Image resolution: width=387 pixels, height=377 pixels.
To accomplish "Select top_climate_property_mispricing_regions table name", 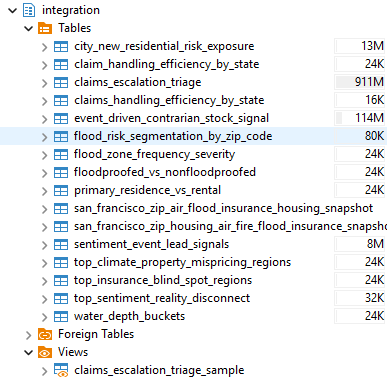I will (x=182, y=262).
